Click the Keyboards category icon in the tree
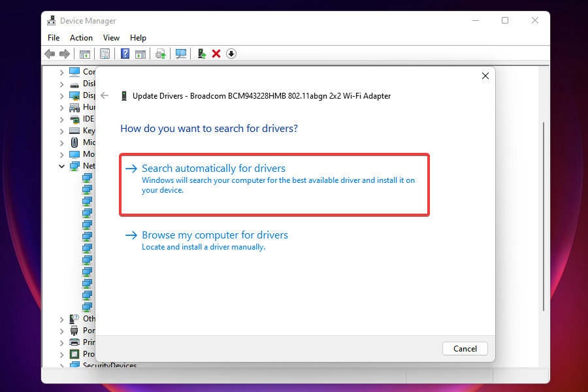 (73, 130)
